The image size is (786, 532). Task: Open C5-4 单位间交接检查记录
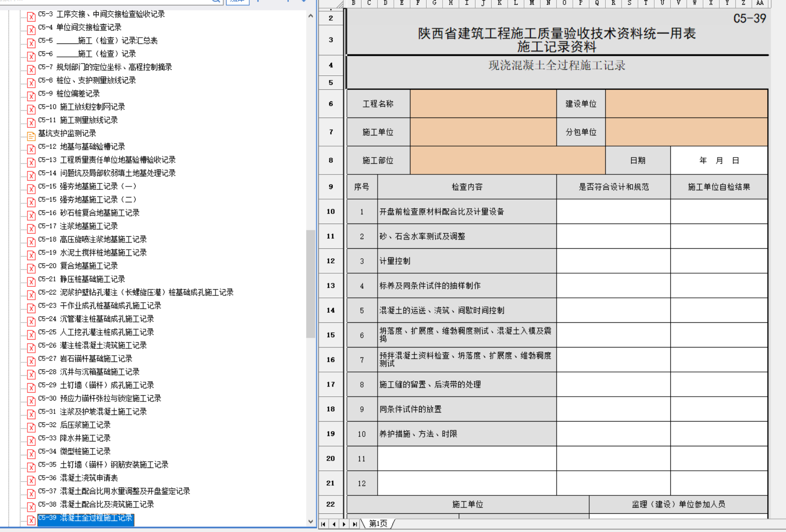tap(80, 27)
